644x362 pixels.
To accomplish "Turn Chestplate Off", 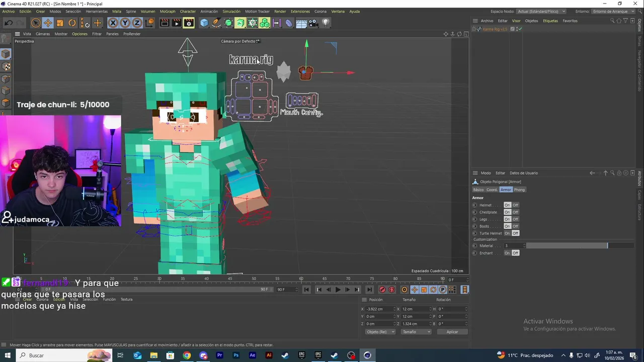I will 515,212.
